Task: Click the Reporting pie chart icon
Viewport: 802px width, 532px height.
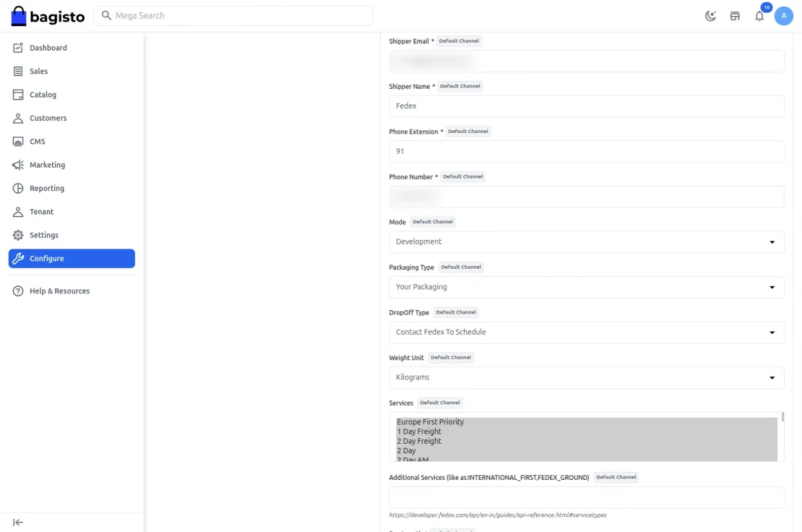Action: coord(18,188)
